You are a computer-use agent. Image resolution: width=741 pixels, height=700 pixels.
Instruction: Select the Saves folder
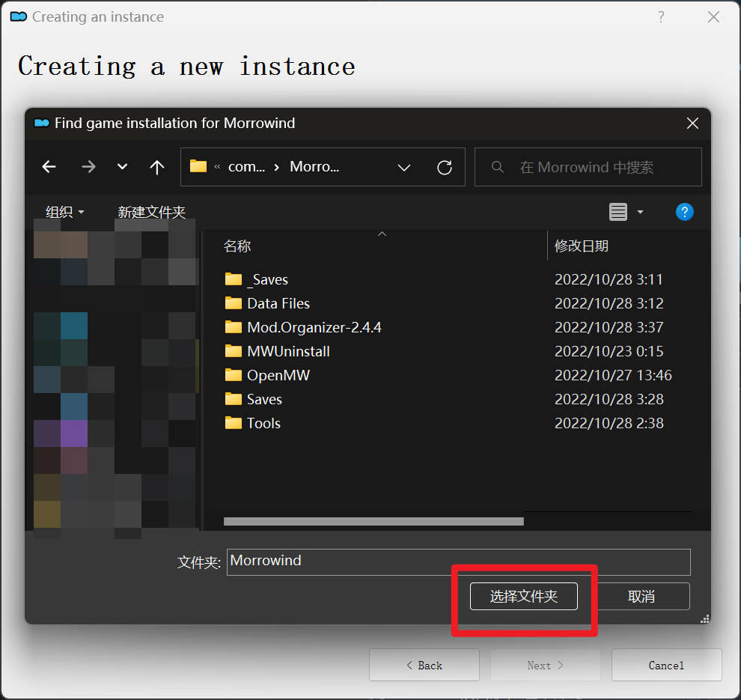click(x=254, y=399)
